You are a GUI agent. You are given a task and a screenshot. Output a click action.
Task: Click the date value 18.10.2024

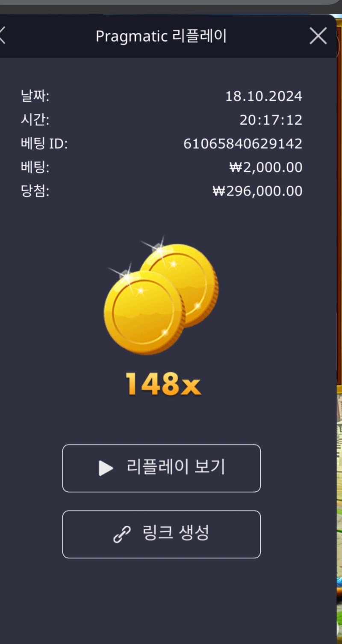pyautogui.click(x=264, y=96)
